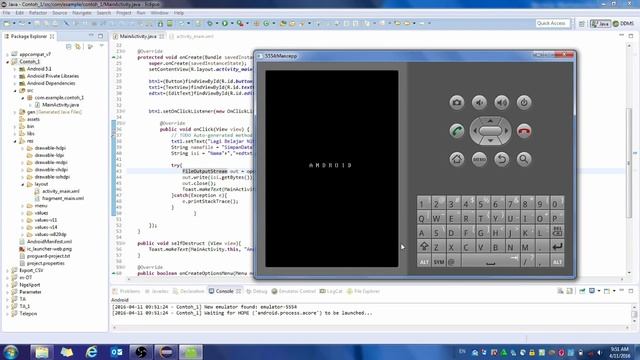640x360 pixels.
Task: Click the green Run button in Eclipse toolbar
Action: (x=225, y=24)
